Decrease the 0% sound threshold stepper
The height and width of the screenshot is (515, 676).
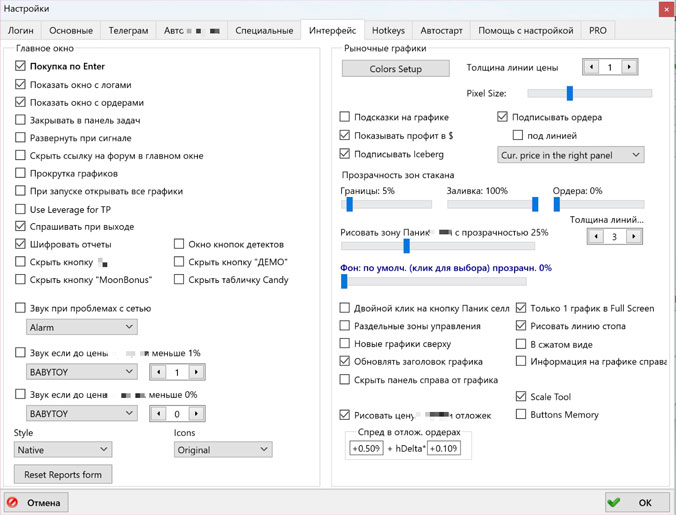click(x=159, y=414)
